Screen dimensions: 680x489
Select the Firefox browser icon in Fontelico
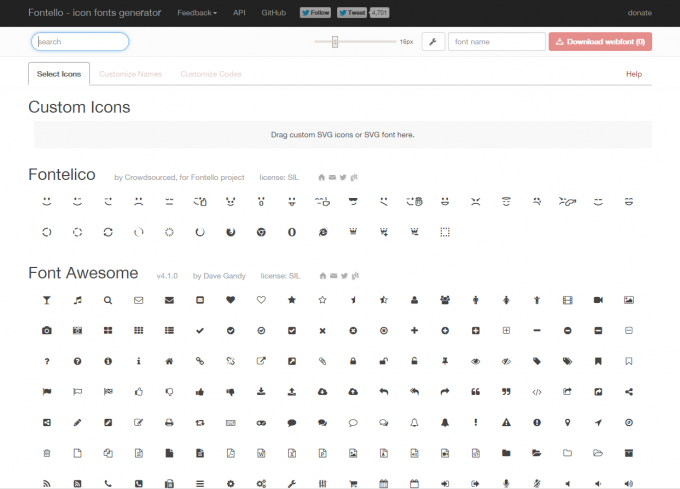[231, 232]
